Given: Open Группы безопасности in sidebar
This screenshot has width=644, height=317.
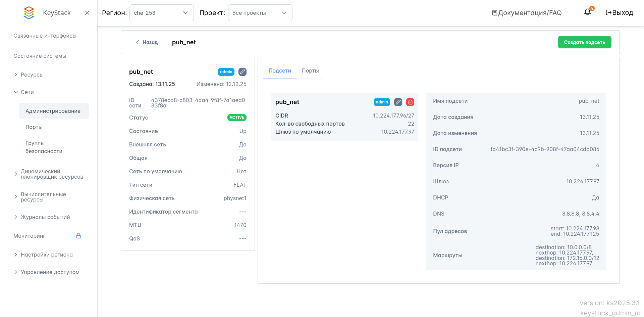Looking at the screenshot, I should (x=44, y=147).
